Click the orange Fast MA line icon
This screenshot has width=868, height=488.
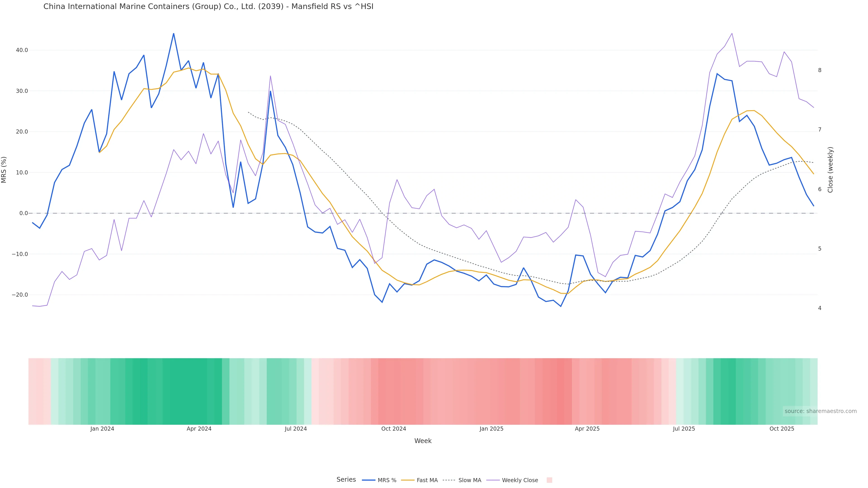[408, 480]
